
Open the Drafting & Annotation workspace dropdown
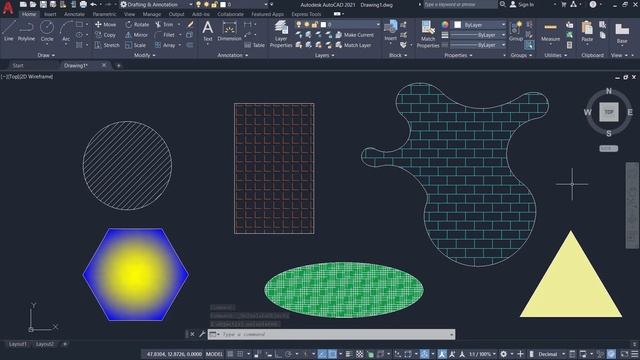click(x=156, y=4)
